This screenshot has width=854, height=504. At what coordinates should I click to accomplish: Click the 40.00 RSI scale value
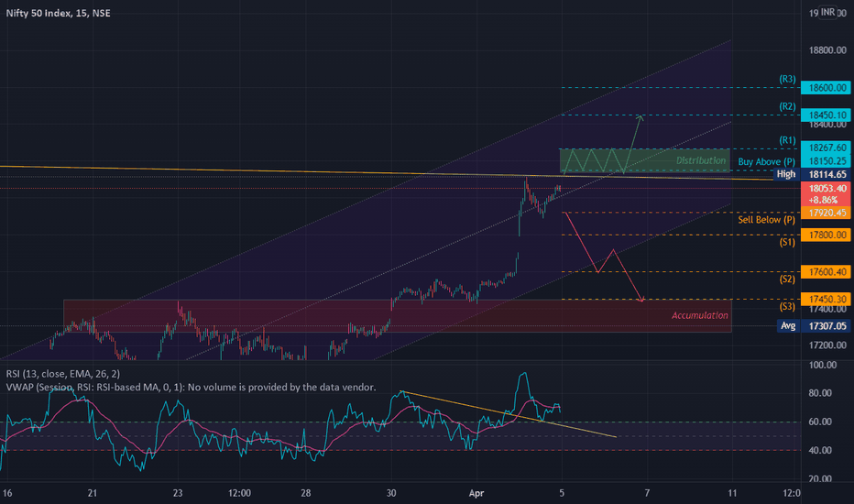pos(820,451)
